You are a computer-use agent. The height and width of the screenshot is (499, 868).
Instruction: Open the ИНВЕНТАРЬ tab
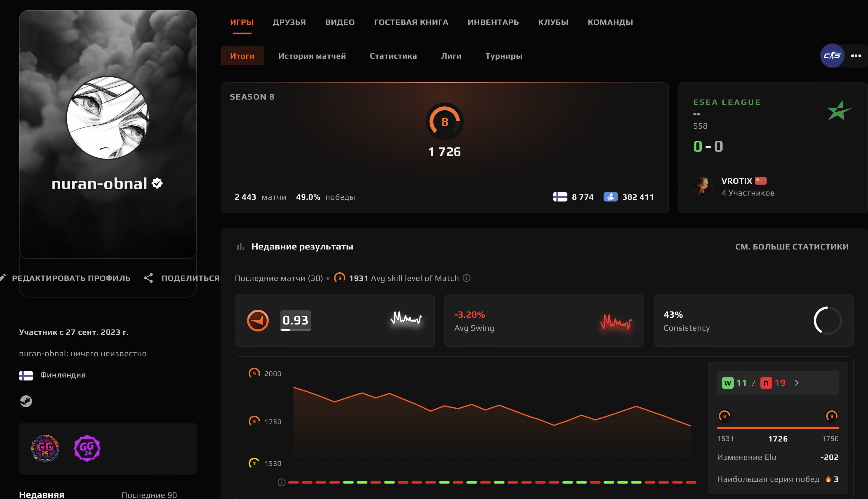point(493,22)
